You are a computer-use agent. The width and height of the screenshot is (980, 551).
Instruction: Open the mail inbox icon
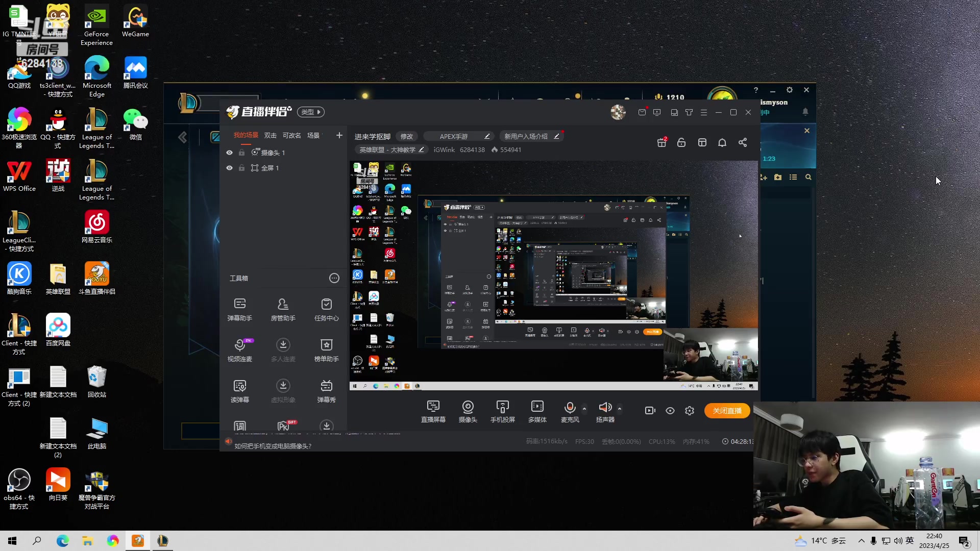[x=642, y=112]
